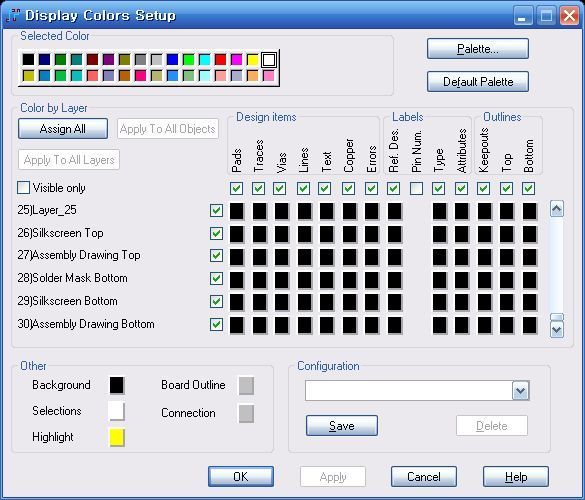Toggle the Attributes column checkbox
Viewport: 585px width, 500px height.
pos(462,188)
